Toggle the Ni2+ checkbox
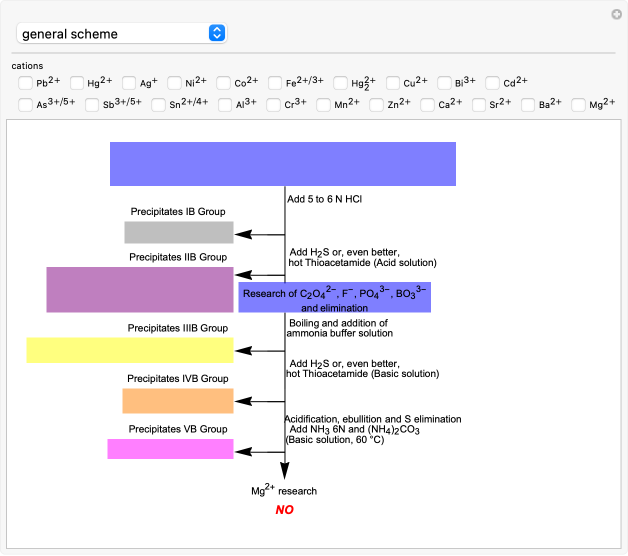Image resolution: width=628 pixels, height=556 pixels. [x=175, y=83]
